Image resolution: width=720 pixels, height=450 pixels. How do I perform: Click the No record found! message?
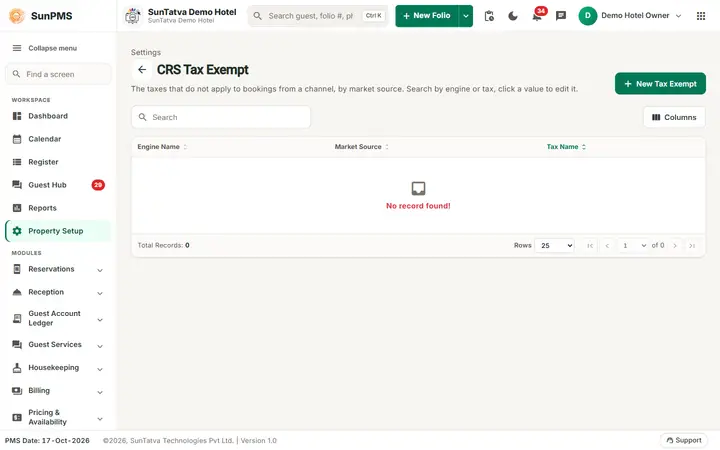418,206
